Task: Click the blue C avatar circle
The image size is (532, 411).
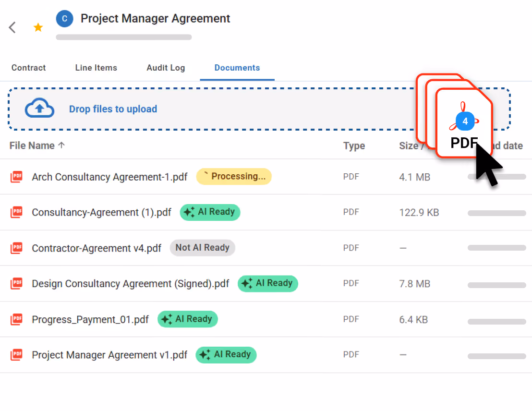Action: (x=64, y=19)
